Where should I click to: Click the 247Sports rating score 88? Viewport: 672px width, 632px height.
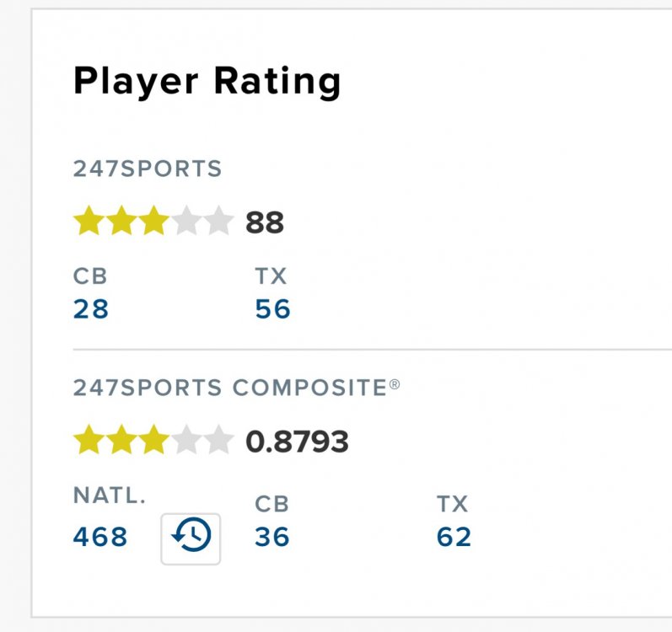tap(265, 223)
